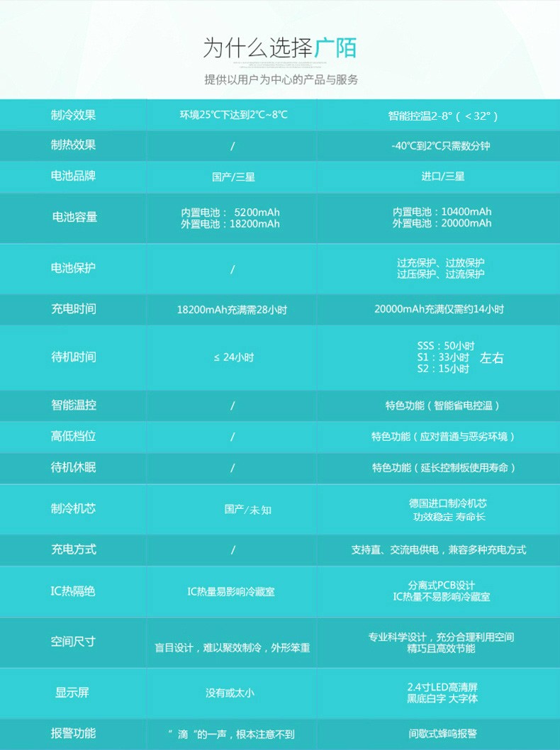Click the -40℃到2℃只需数分钟 text
Screen dimensions: 560x750
coord(440,146)
